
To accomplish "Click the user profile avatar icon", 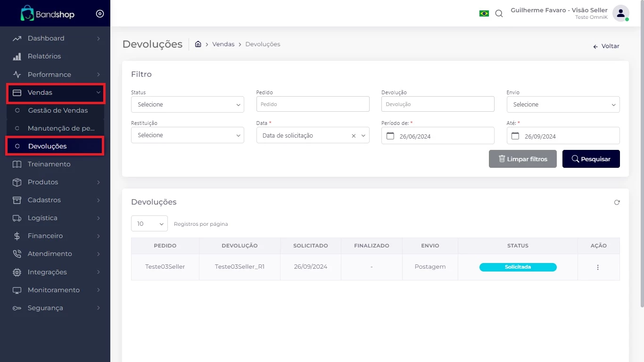I will 620,13.
